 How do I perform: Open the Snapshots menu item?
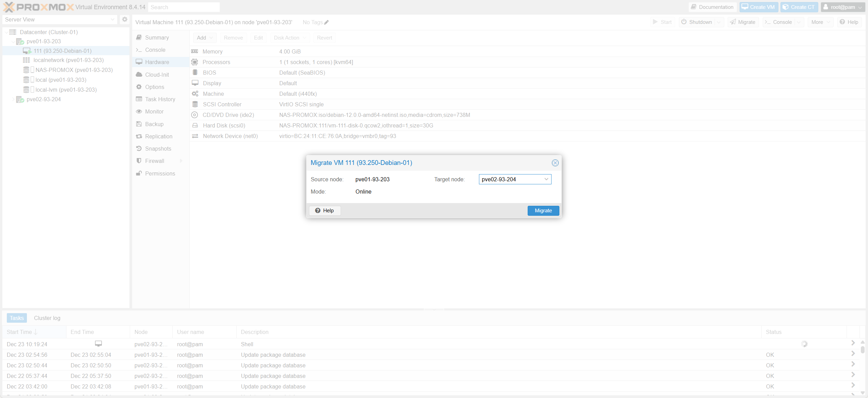click(x=158, y=149)
